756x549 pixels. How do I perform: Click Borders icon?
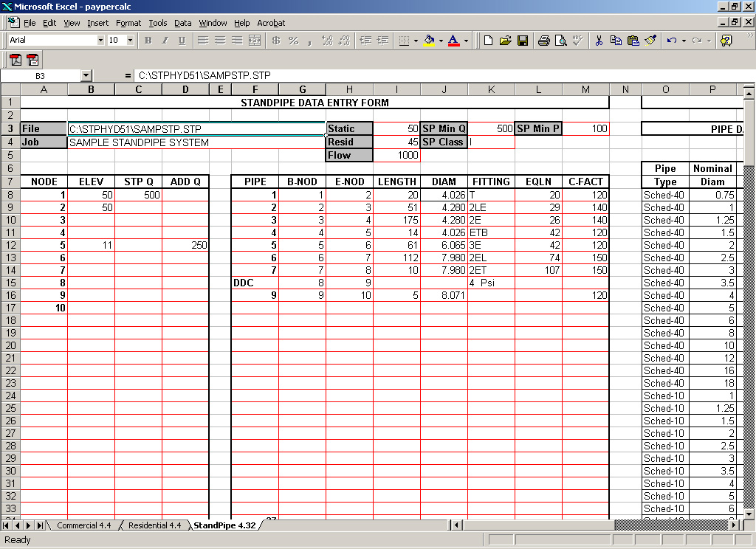tap(404, 41)
